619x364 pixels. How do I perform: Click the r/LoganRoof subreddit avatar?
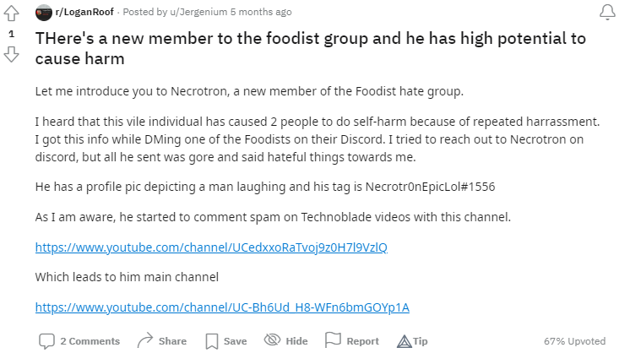click(43, 13)
